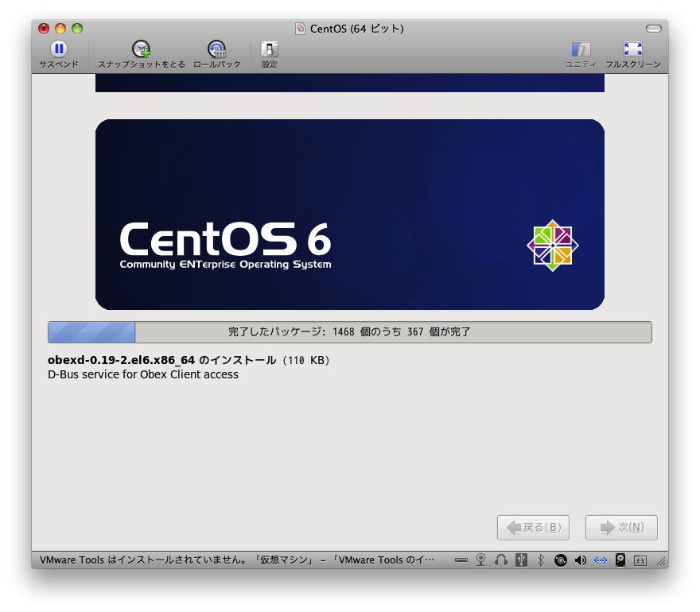The width and height of the screenshot is (700, 612).
Task: Click the package install progress bar
Action: click(x=350, y=332)
